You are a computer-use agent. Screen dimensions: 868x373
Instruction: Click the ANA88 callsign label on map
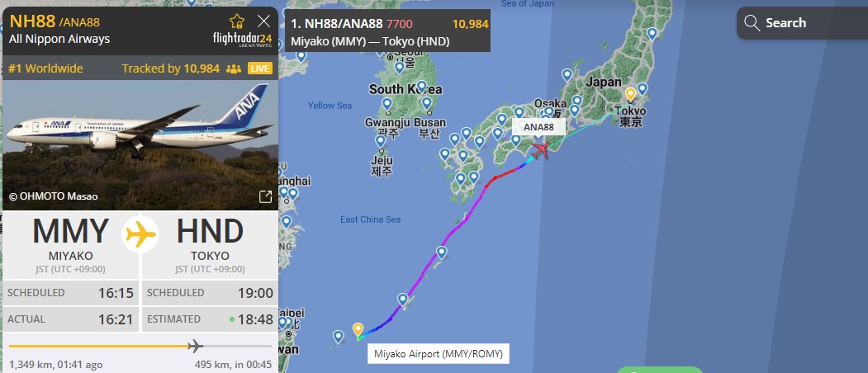(x=539, y=127)
